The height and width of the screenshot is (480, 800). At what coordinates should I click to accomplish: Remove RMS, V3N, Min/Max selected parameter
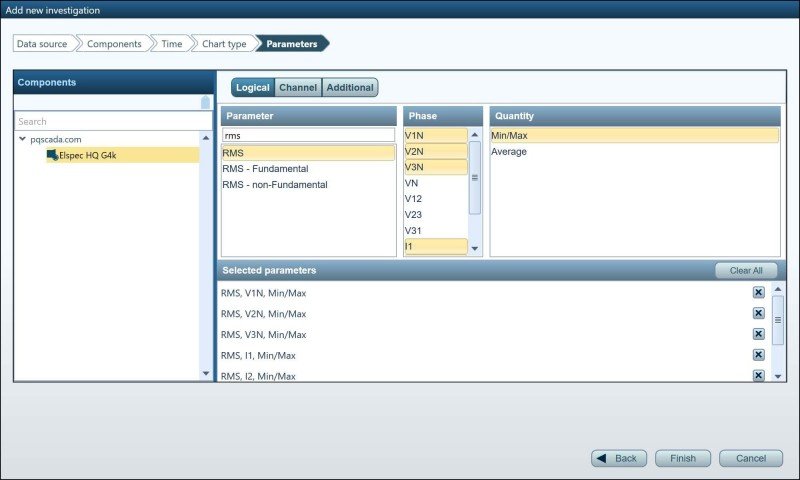[759, 334]
